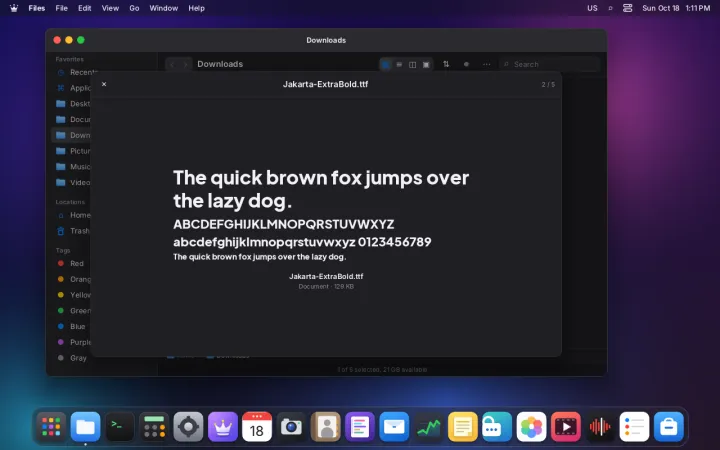The height and width of the screenshot is (450, 720).
Task: Open the video player in dock
Action: point(565,427)
